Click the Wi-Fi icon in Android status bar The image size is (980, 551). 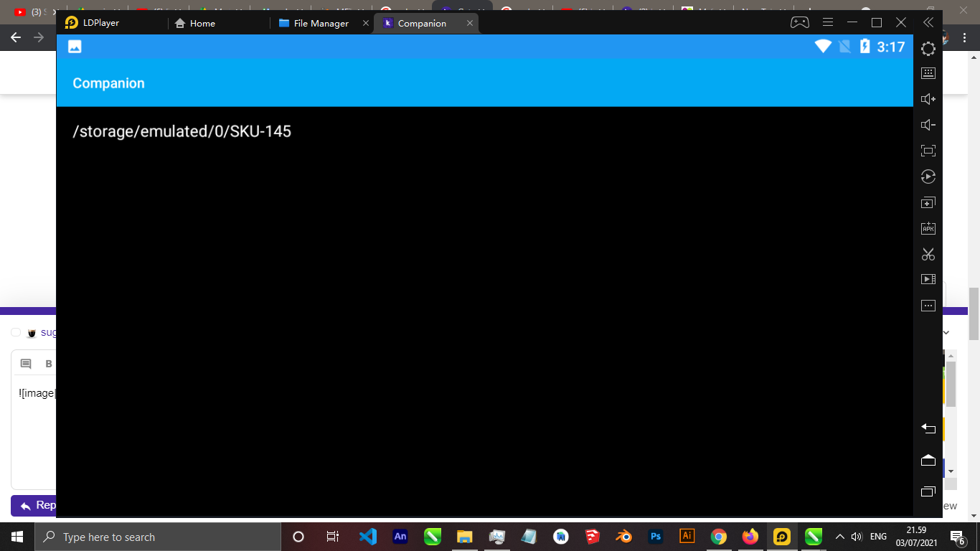coord(823,47)
